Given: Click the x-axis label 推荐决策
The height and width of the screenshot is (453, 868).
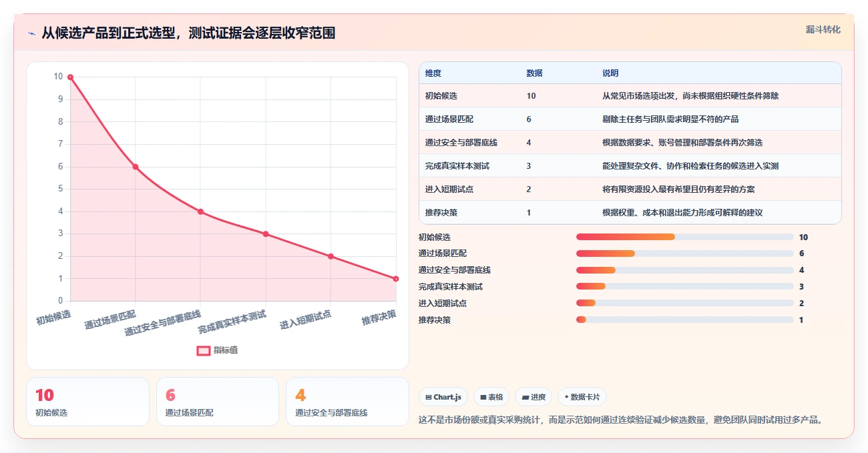Looking at the screenshot, I should (379, 318).
